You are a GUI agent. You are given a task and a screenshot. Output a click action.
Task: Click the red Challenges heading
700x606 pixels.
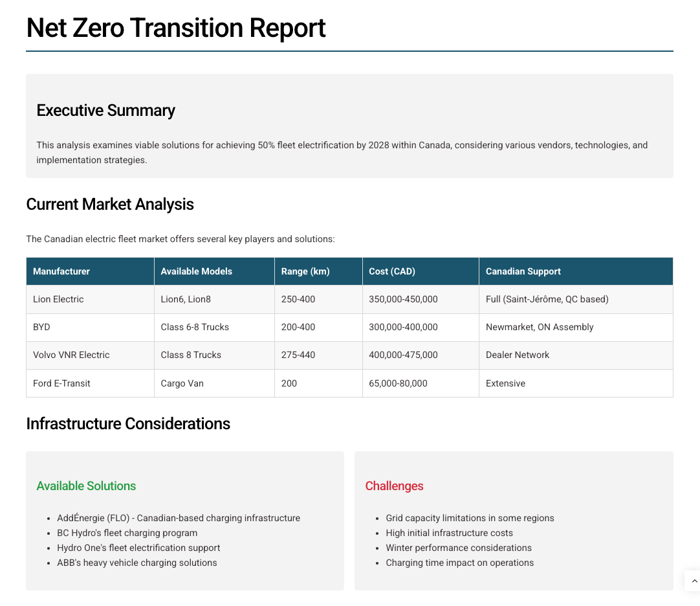pos(394,486)
